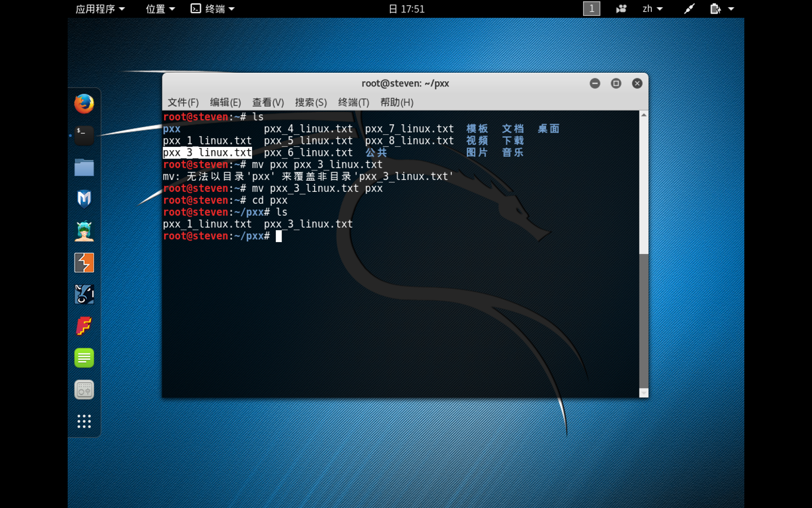Click the 文档 directory name
Viewport: 812px width, 508px height.
[x=513, y=129]
